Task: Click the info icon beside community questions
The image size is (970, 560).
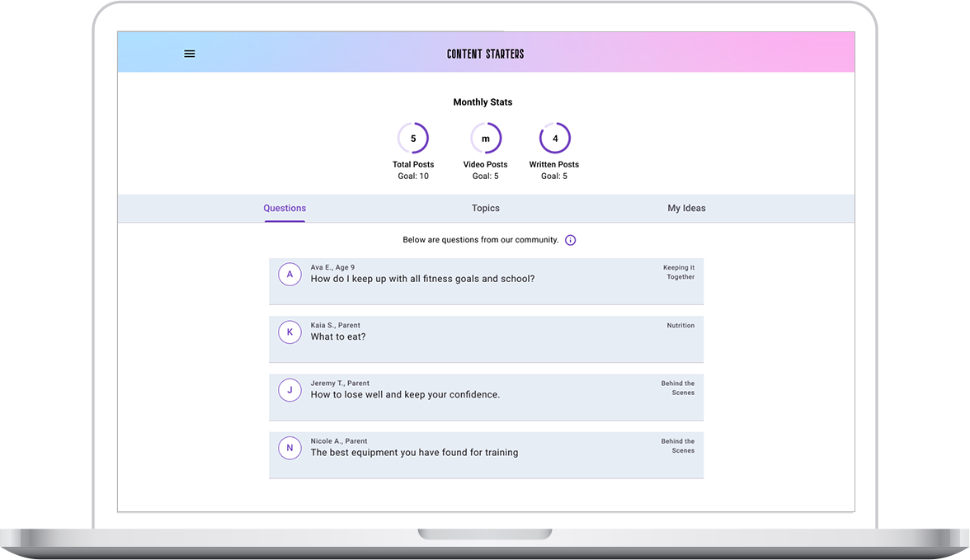Action: [x=570, y=240]
